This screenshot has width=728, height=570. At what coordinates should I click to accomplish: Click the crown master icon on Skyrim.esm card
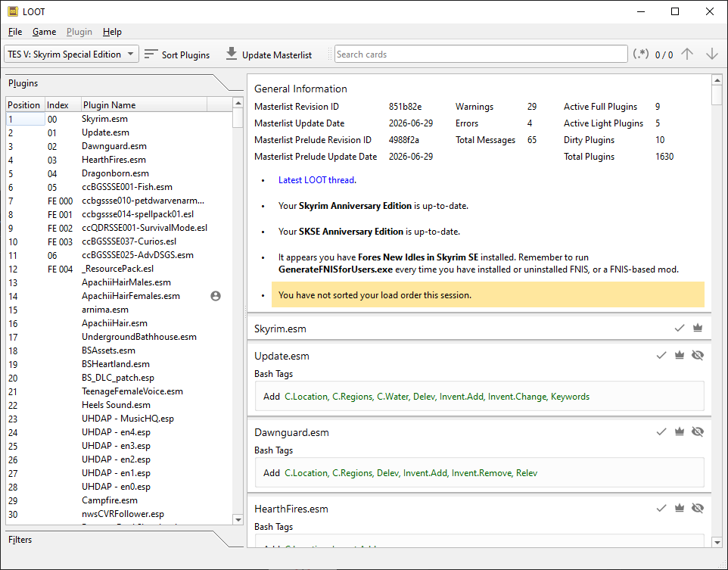pos(698,328)
